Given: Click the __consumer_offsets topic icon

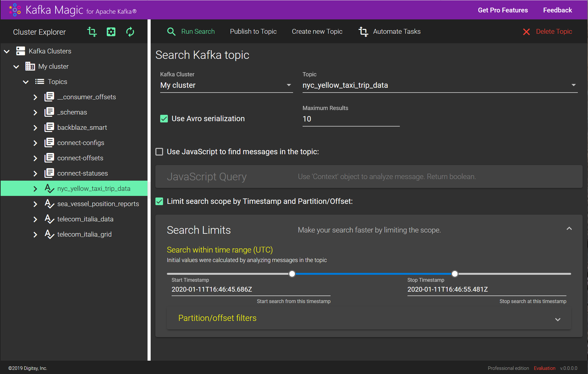Looking at the screenshot, I should [x=49, y=97].
